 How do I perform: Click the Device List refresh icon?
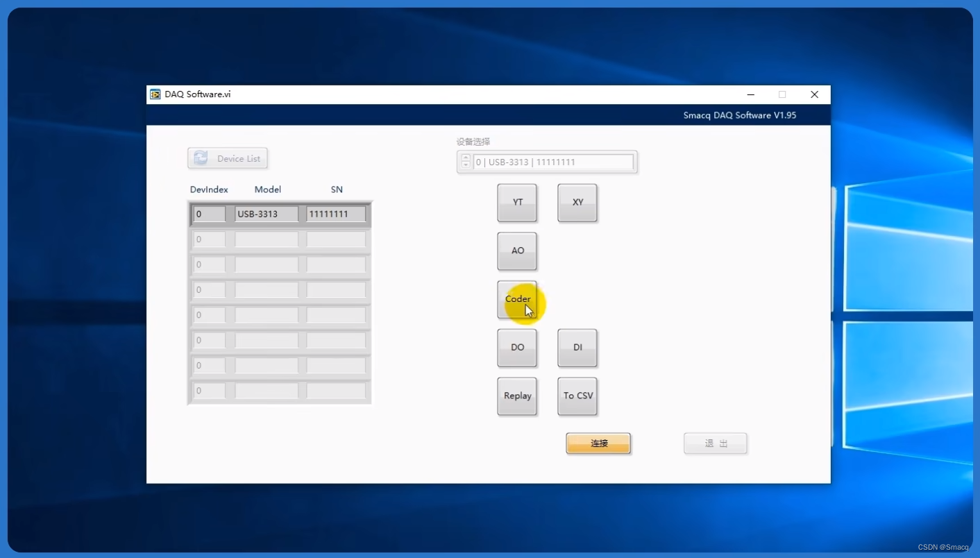[201, 158]
